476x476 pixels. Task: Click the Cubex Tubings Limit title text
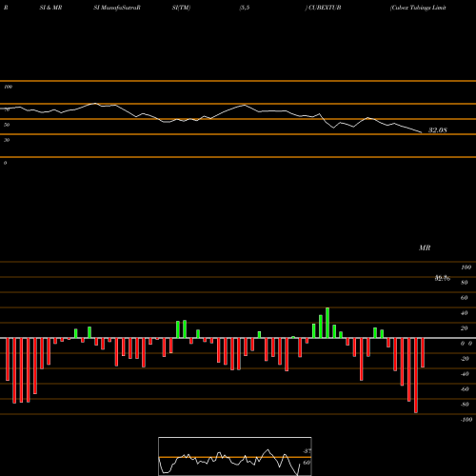[x=419, y=8]
